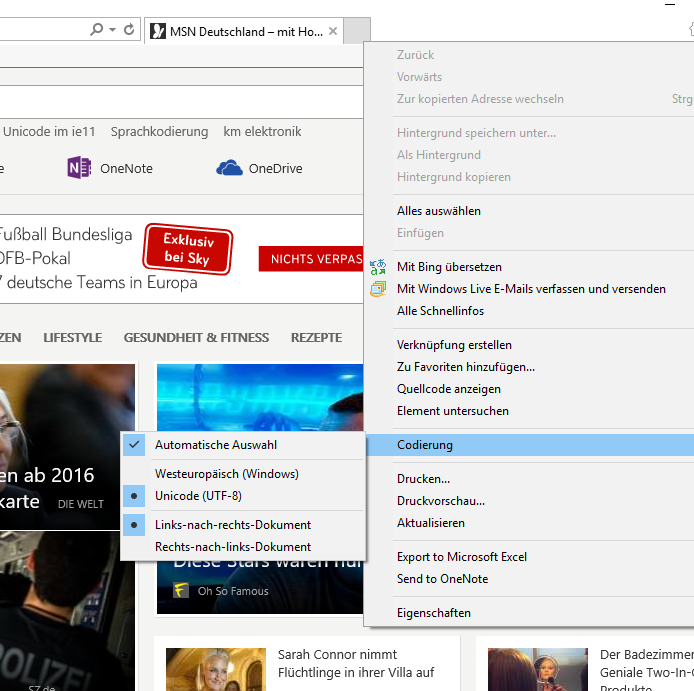The width and height of the screenshot is (694, 691).
Task: Open 'Sarah Connor nimmt Flüchtlinge' headline
Action: pos(356,664)
